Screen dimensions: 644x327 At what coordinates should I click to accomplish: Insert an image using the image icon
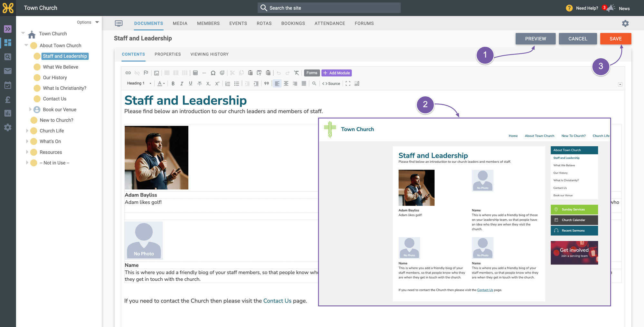point(156,73)
